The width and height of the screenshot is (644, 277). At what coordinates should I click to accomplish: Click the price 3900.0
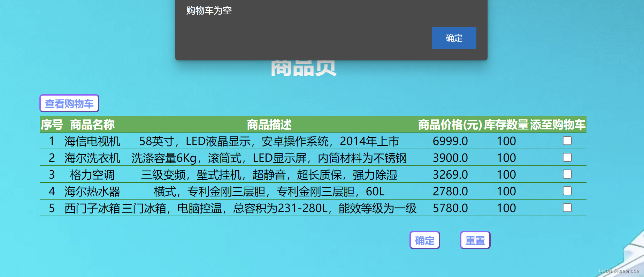pos(450,158)
